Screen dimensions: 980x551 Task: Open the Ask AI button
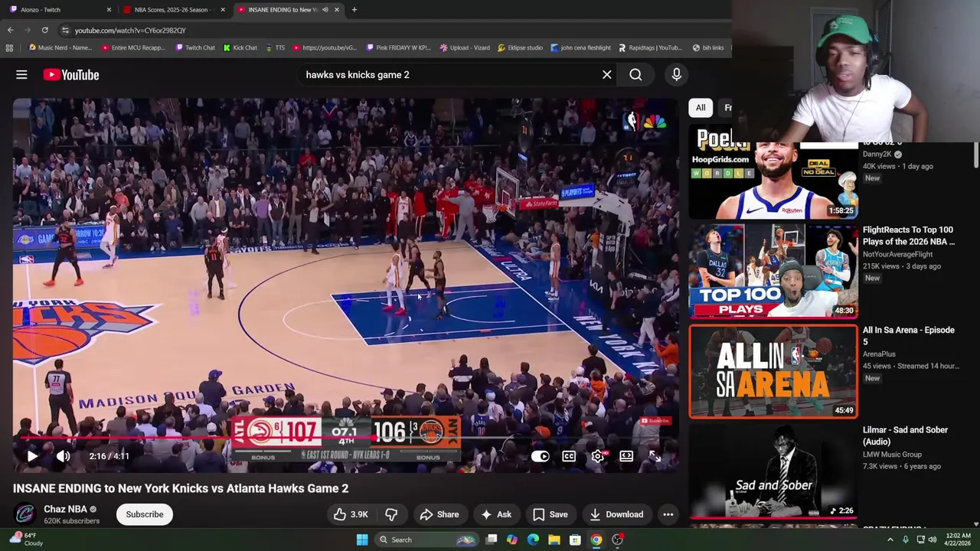click(x=495, y=514)
